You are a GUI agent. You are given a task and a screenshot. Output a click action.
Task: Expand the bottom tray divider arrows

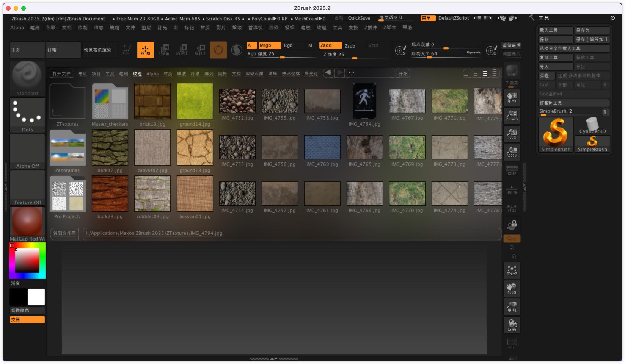[274, 358]
